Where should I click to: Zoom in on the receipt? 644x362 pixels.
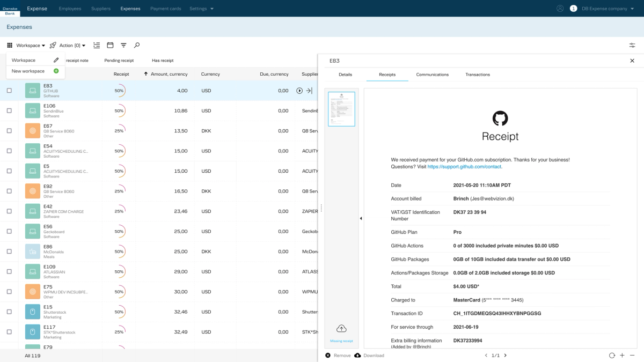622,355
